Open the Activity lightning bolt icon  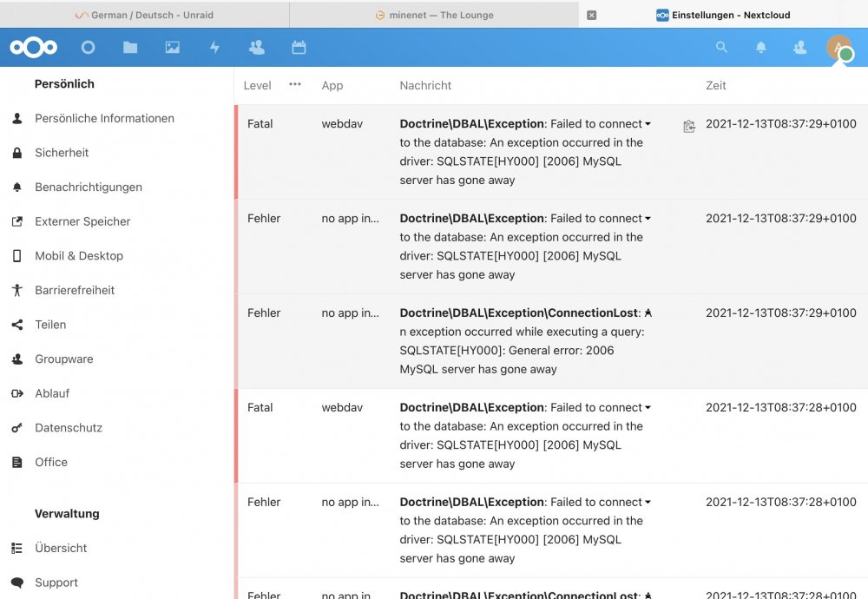(x=214, y=48)
